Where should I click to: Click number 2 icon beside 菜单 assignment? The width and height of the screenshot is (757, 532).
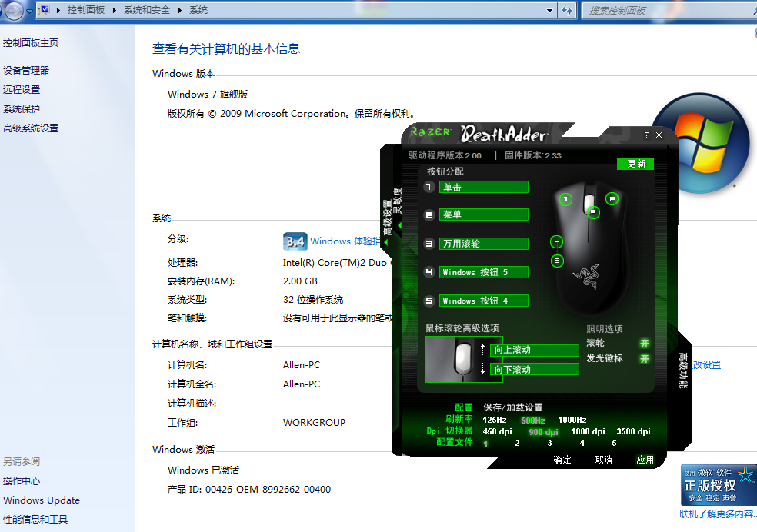[429, 215]
